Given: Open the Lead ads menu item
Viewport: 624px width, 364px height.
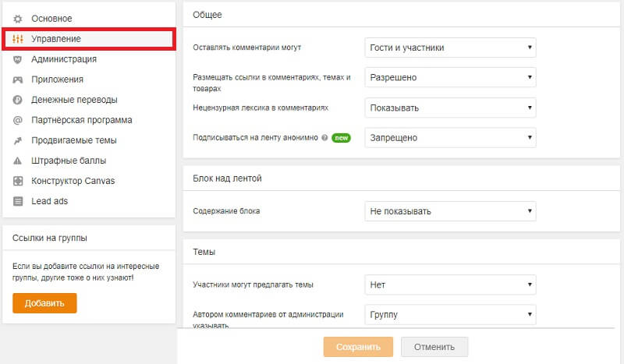Looking at the screenshot, I should [x=49, y=201].
